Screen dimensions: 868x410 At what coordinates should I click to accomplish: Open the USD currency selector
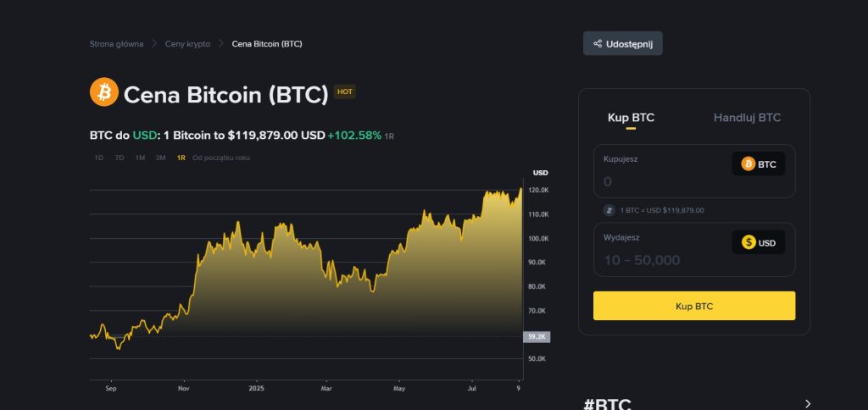759,242
